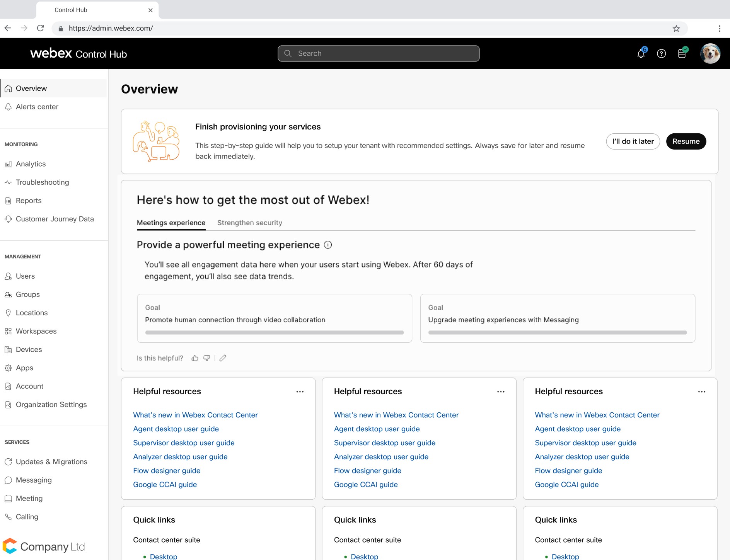Image resolution: width=730 pixels, height=560 pixels.
Task: Click the webex Control Hub logo
Action: (x=78, y=53)
